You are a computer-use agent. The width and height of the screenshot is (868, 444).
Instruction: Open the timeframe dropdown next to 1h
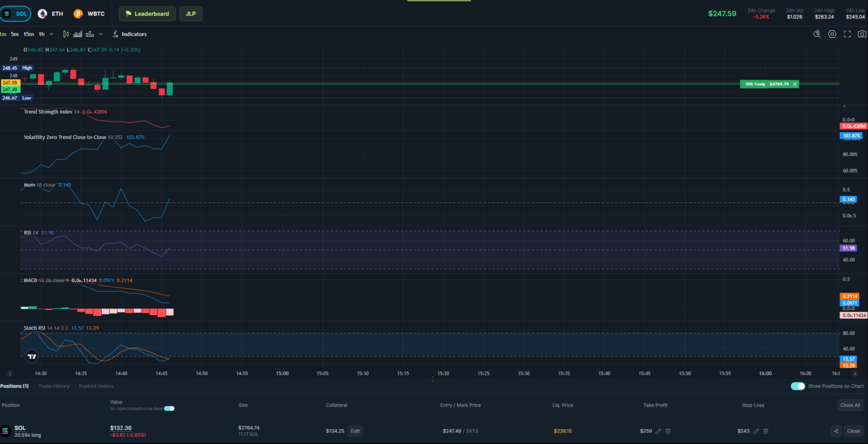click(51, 34)
